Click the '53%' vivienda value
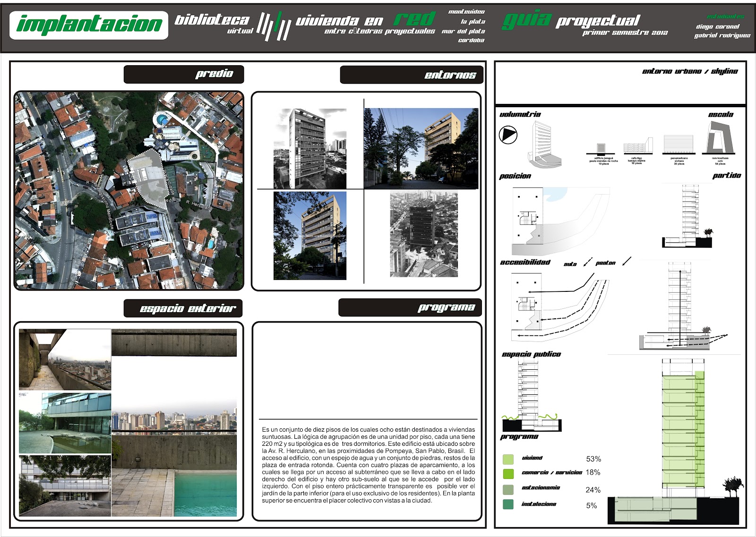Screen dimensions: 756x537 tap(593, 459)
